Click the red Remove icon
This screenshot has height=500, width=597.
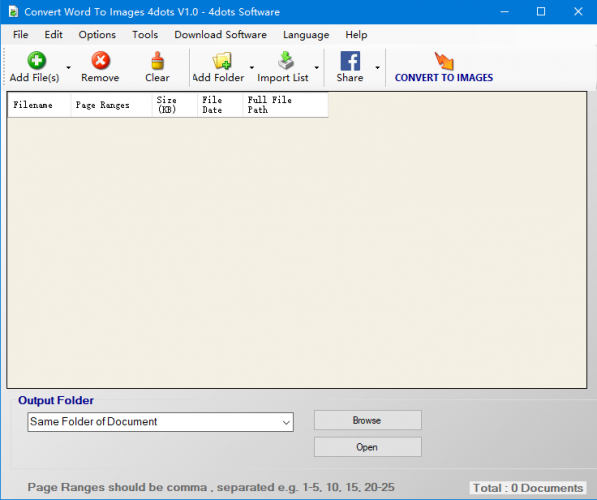tap(101, 61)
